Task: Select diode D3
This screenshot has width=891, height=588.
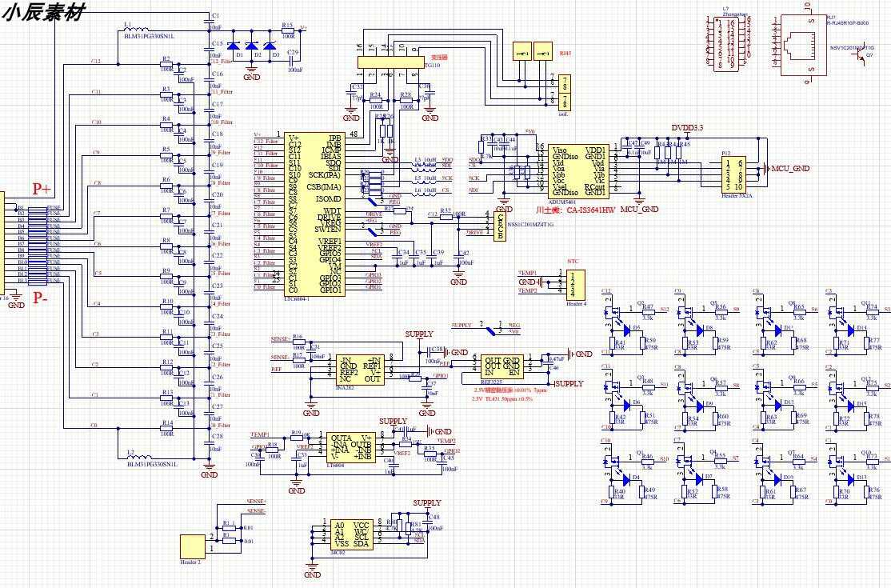Action: [x=270, y=46]
